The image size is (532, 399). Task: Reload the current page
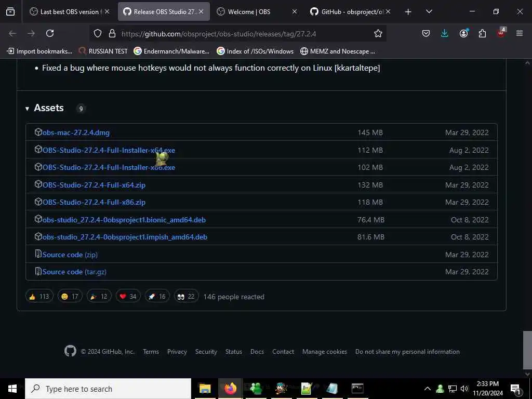pyautogui.click(x=50, y=33)
